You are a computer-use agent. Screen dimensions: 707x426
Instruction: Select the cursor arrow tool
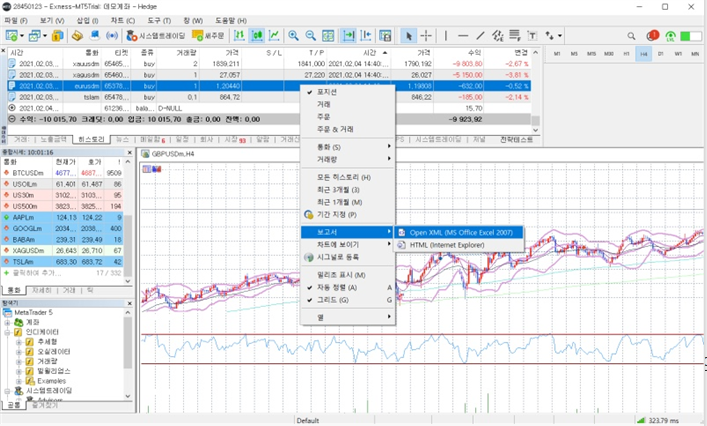click(409, 36)
